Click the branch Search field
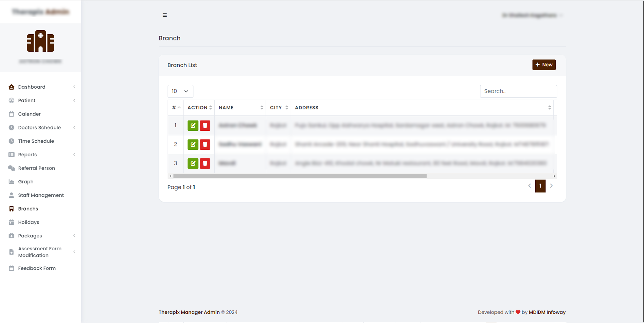 [x=518, y=91]
